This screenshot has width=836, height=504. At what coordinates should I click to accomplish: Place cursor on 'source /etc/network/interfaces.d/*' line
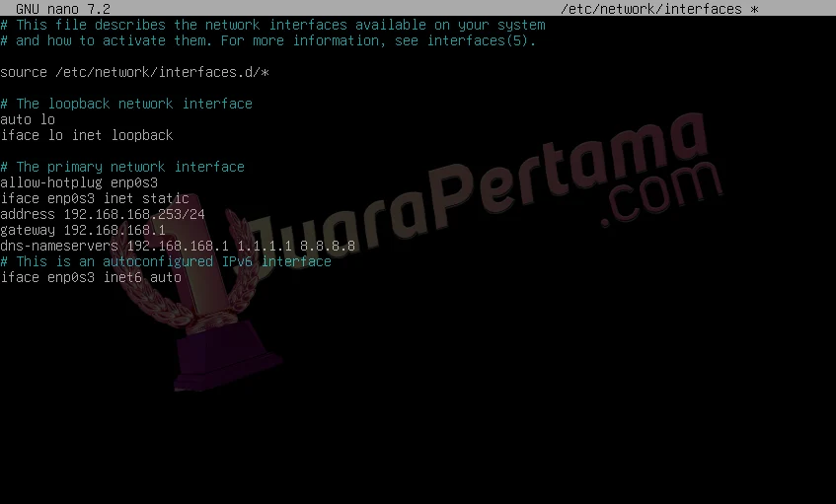[x=134, y=72]
